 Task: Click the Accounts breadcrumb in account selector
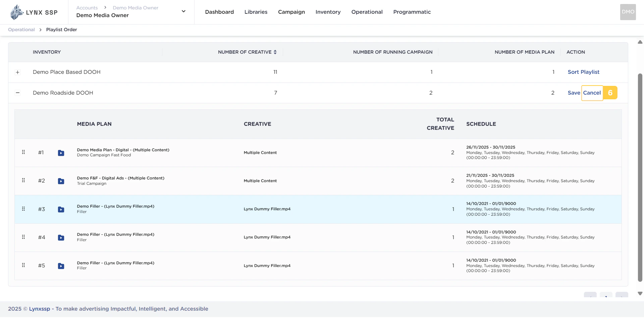tap(87, 8)
